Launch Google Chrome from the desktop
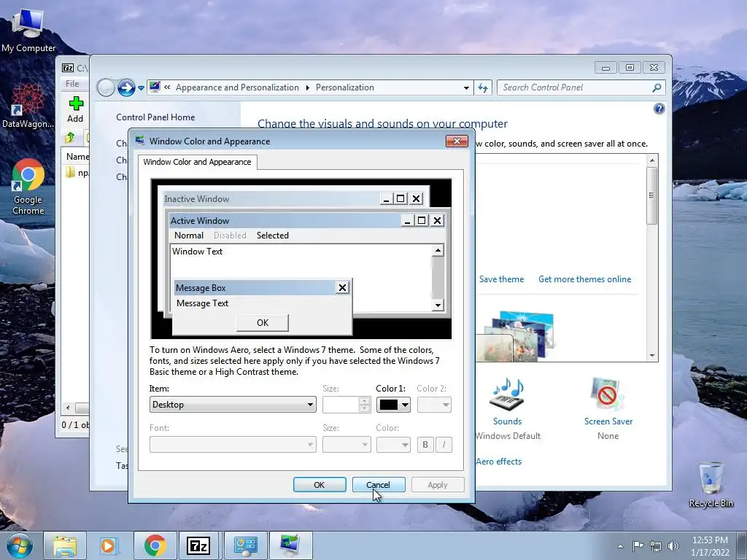The image size is (747, 560). click(28, 186)
